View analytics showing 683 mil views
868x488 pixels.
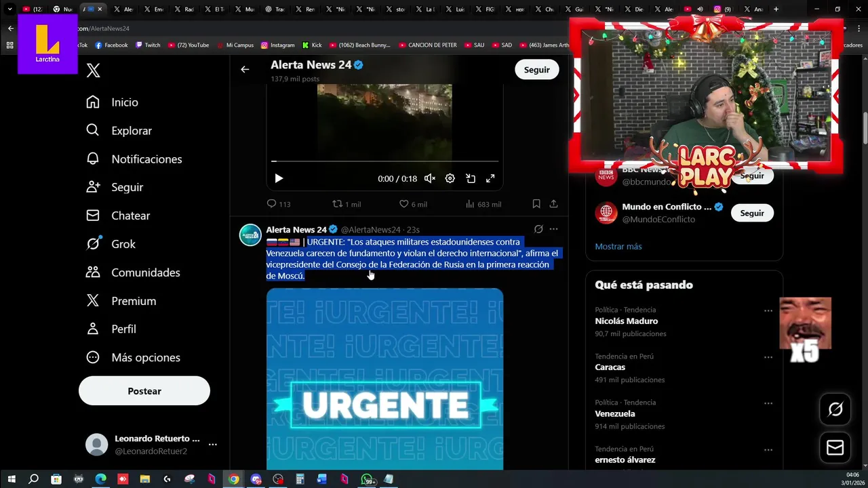pos(484,204)
